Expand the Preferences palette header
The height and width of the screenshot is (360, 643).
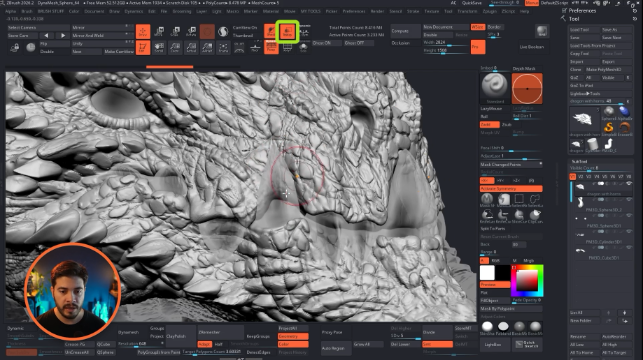pos(582,11)
